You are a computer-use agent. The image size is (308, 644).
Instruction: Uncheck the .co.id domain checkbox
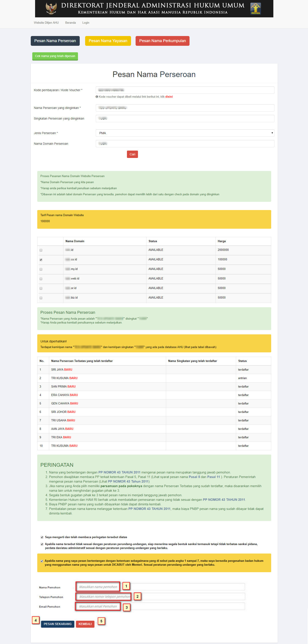(x=41, y=260)
